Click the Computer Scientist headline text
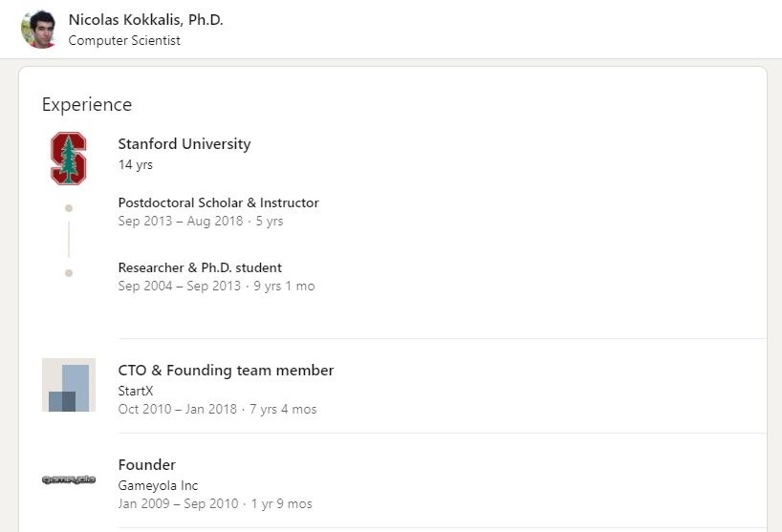782x532 pixels. pyautogui.click(x=124, y=40)
